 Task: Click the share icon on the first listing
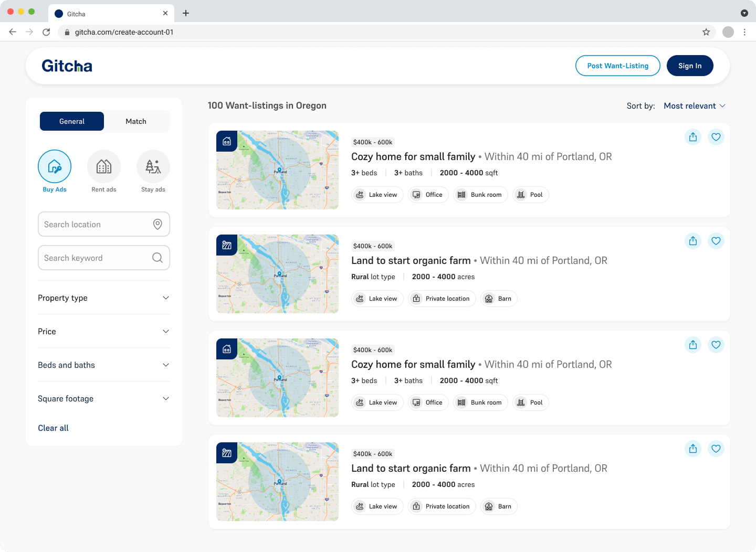point(693,137)
